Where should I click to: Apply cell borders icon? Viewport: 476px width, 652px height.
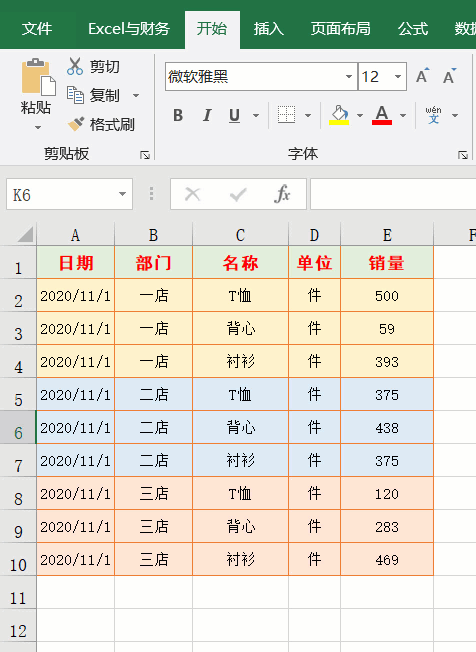tap(286, 115)
